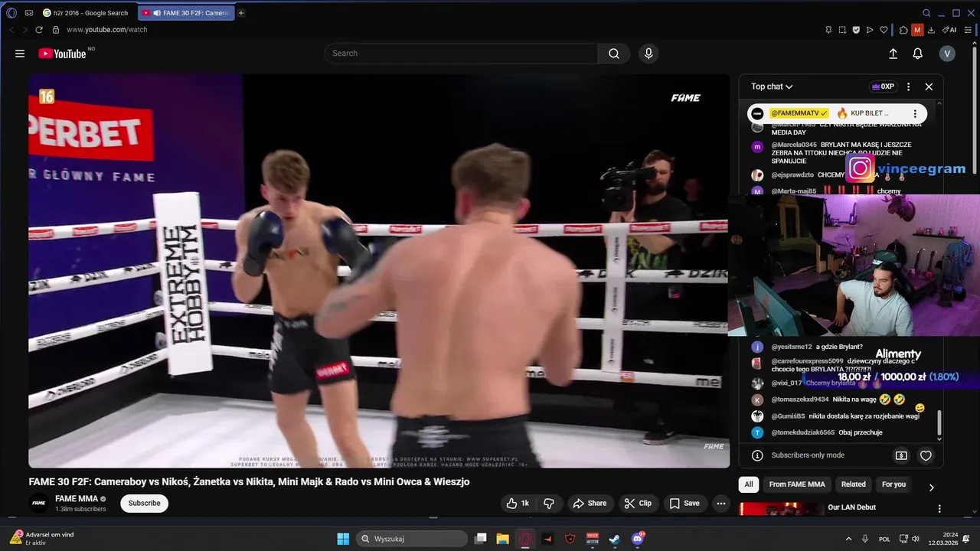This screenshot has width=980, height=551.
Task: Close the live chat panel
Action: click(929, 86)
